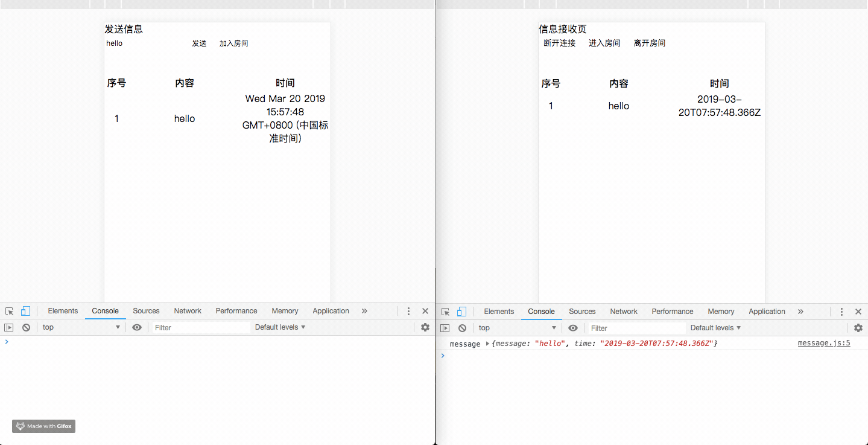Toggle device toolbar in right DevTools
Screen dimensions: 868x445
(x=461, y=312)
